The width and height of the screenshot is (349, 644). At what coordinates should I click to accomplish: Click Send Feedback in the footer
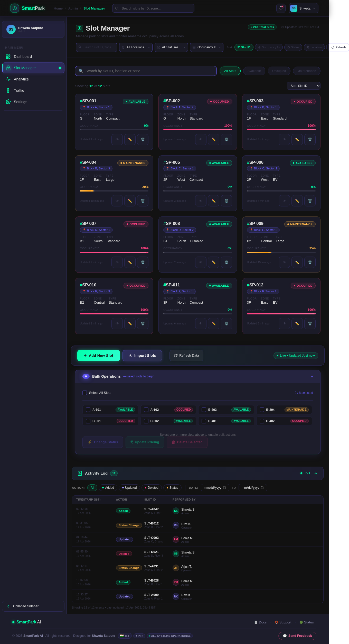pyautogui.click(x=297, y=636)
